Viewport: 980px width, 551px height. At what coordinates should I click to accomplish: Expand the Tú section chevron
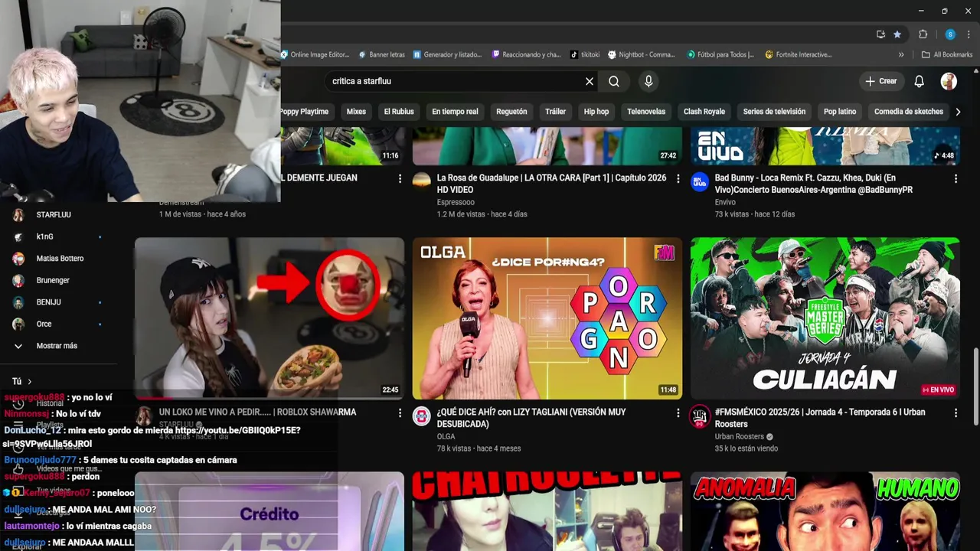click(30, 381)
